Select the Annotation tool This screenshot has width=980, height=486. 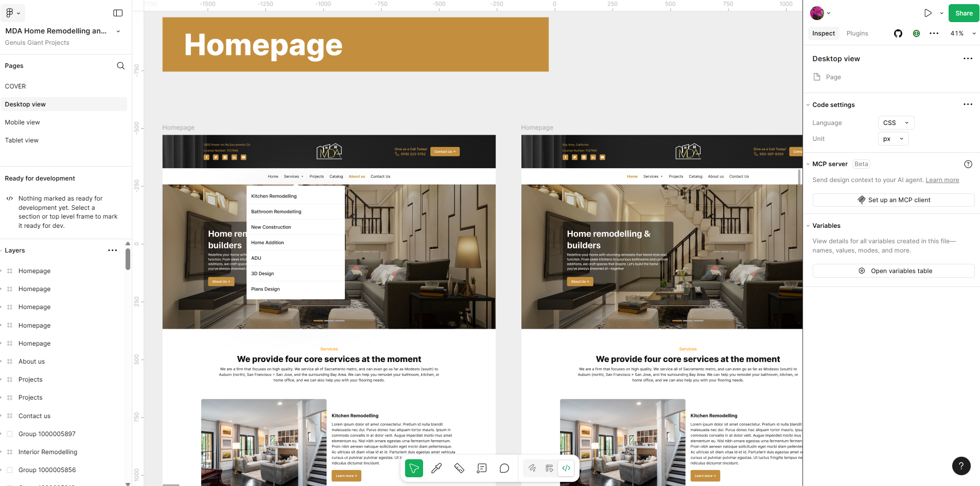click(482, 468)
